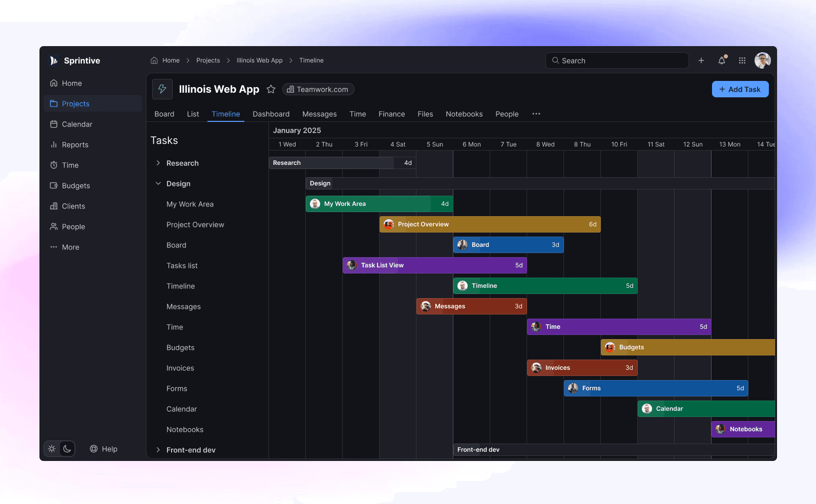Select the green Timeline task bar
This screenshot has width=816, height=504.
[x=546, y=286]
